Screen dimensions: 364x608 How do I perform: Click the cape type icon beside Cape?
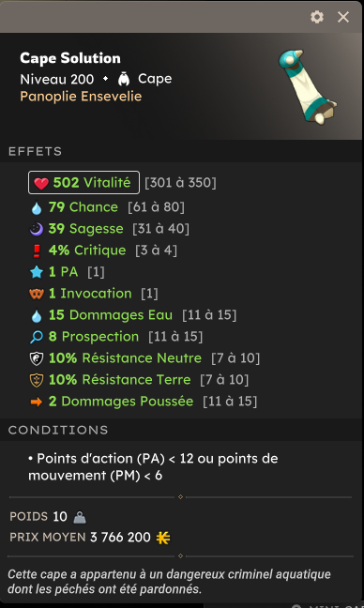tap(124, 79)
